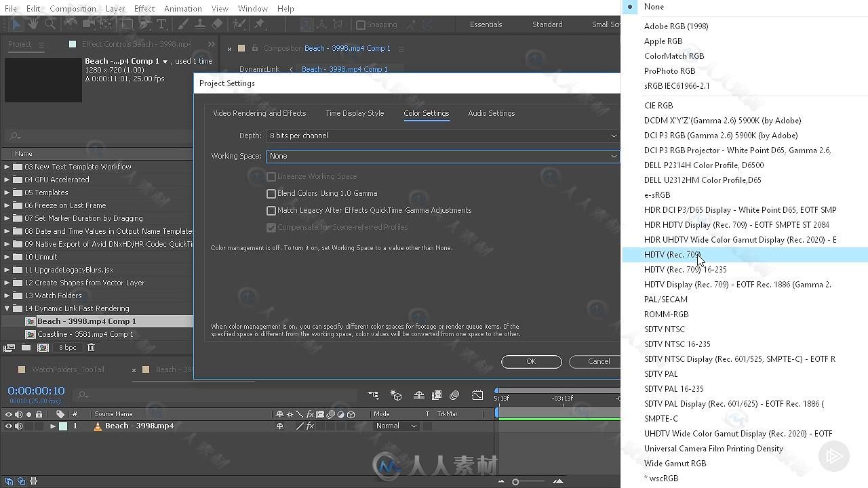Viewport: 868px width, 488px height.
Task: Click label color swatch of Beach layer
Action: (x=63, y=426)
